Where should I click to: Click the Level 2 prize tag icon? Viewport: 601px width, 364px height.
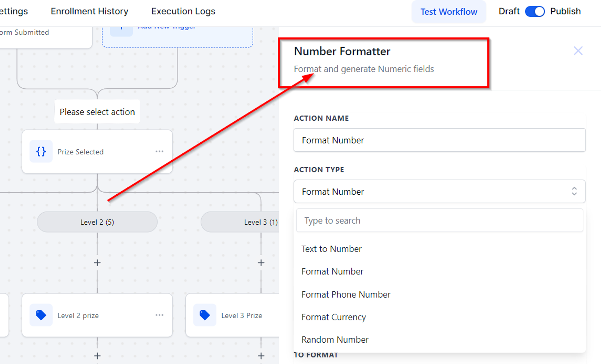(x=41, y=315)
